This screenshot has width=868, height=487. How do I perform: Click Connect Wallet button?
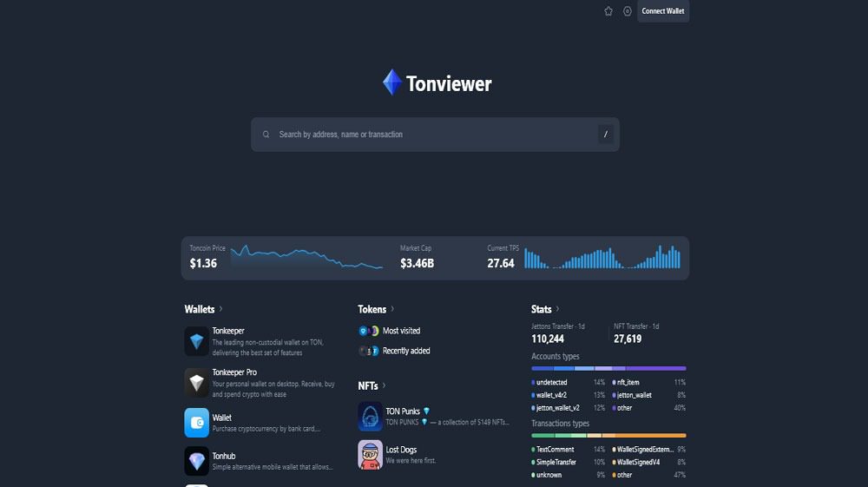[x=663, y=11]
